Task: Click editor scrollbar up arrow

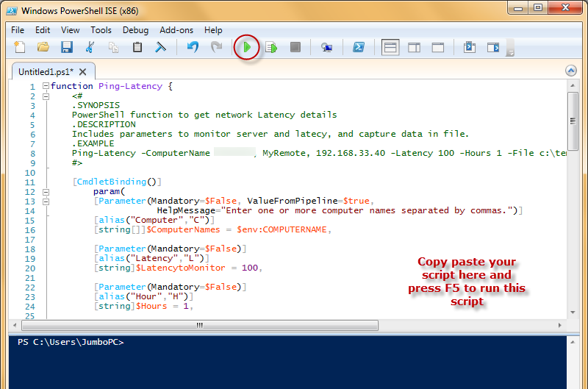Action: pos(573,85)
